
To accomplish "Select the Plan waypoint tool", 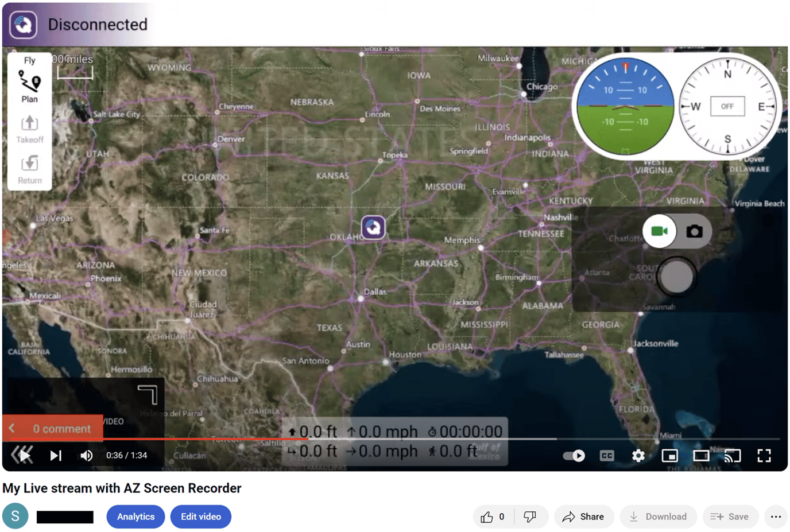I will point(29,86).
